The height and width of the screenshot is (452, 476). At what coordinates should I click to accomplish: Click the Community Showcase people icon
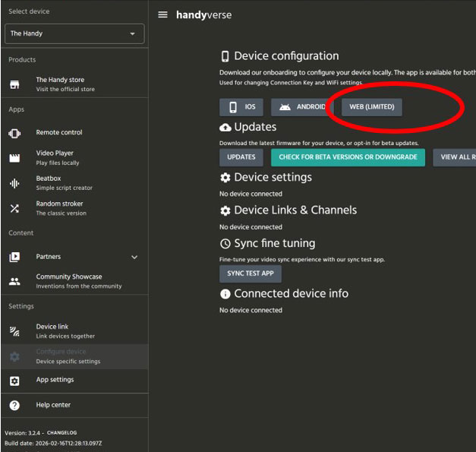click(x=14, y=281)
